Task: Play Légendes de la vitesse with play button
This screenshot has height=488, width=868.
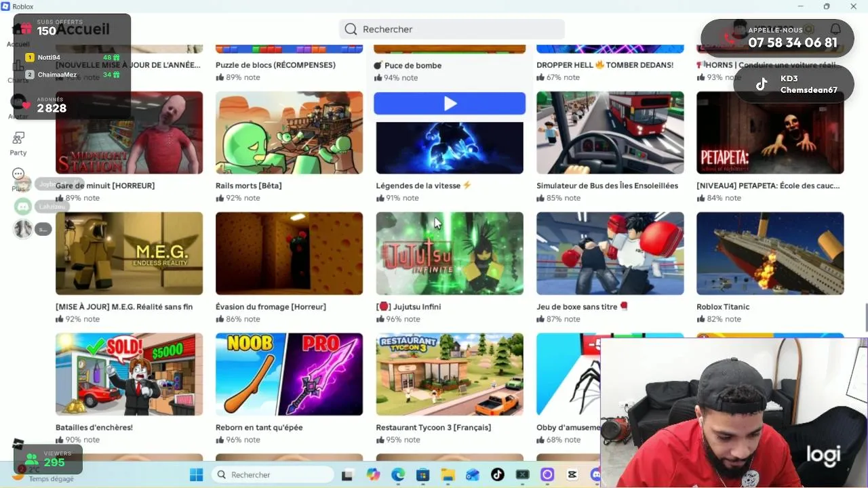Action: point(450,104)
